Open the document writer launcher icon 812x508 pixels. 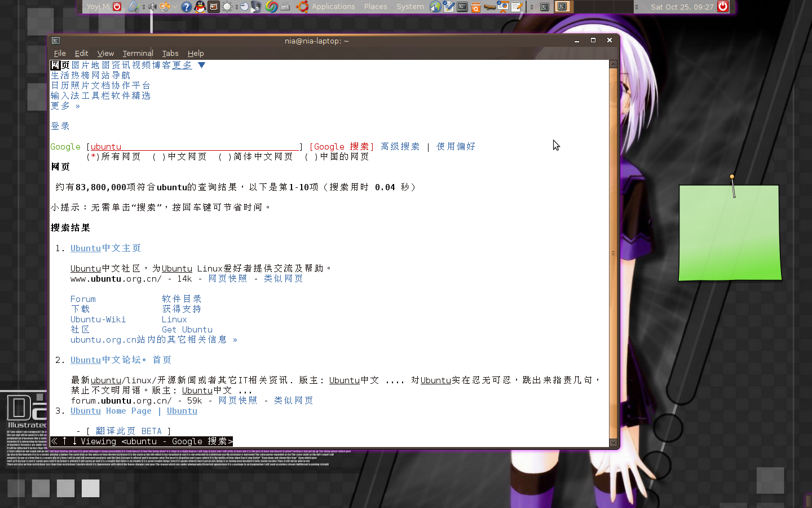click(x=449, y=7)
